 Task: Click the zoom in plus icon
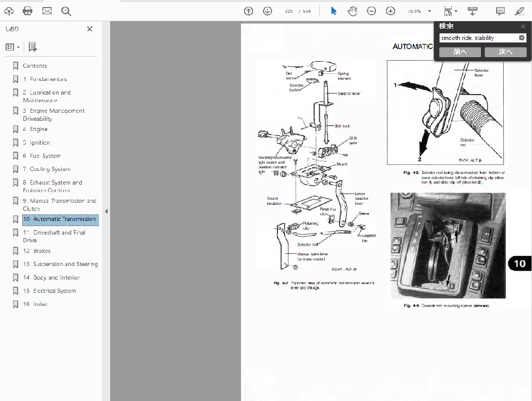pyautogui.click(x=391, y=11)
